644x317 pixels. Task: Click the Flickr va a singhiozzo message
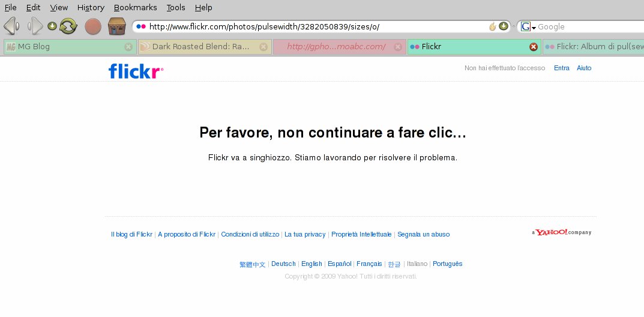[x=333, y=158]
